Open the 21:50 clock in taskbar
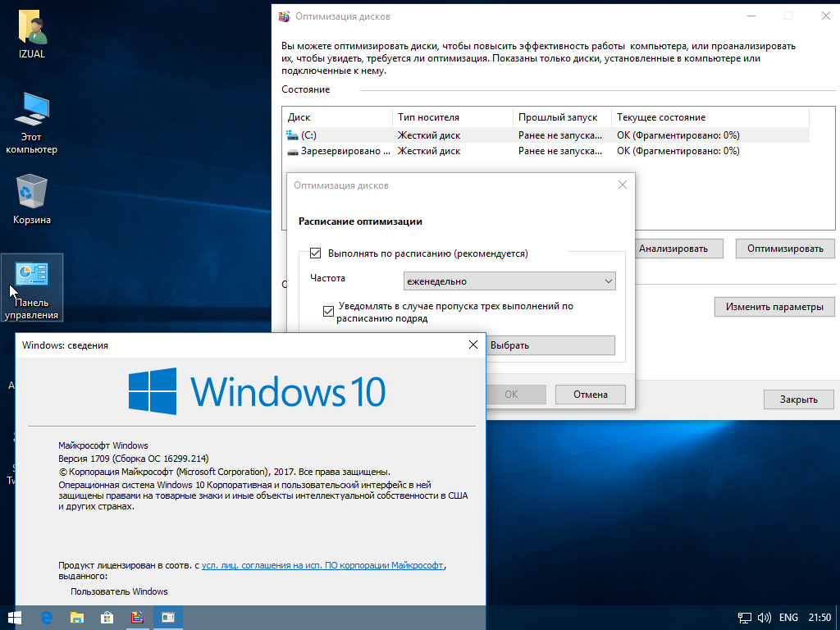This screenshot has height=630, width=840. tap(819, 618)
